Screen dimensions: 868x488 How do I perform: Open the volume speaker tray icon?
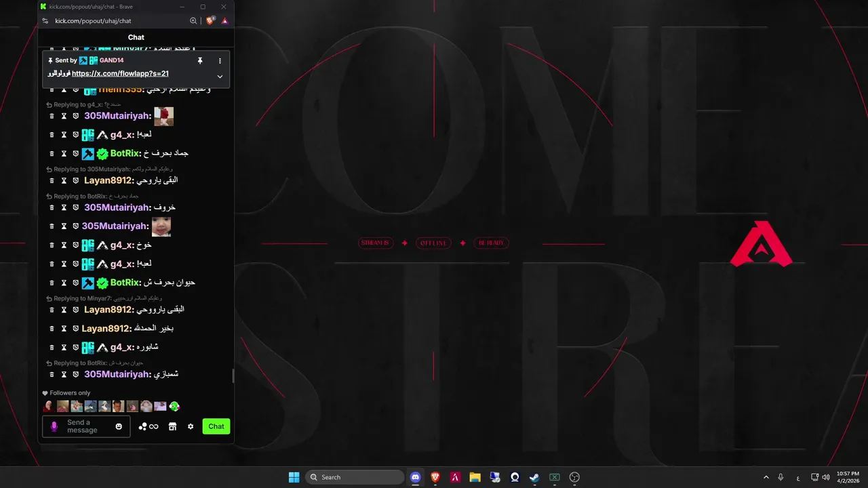(x=826, y=477)
